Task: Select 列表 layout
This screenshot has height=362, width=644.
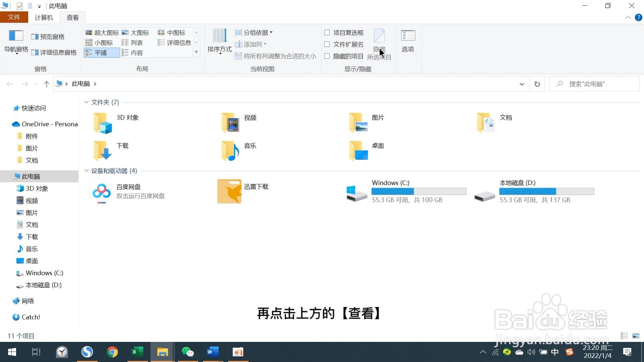Action: 132,43
